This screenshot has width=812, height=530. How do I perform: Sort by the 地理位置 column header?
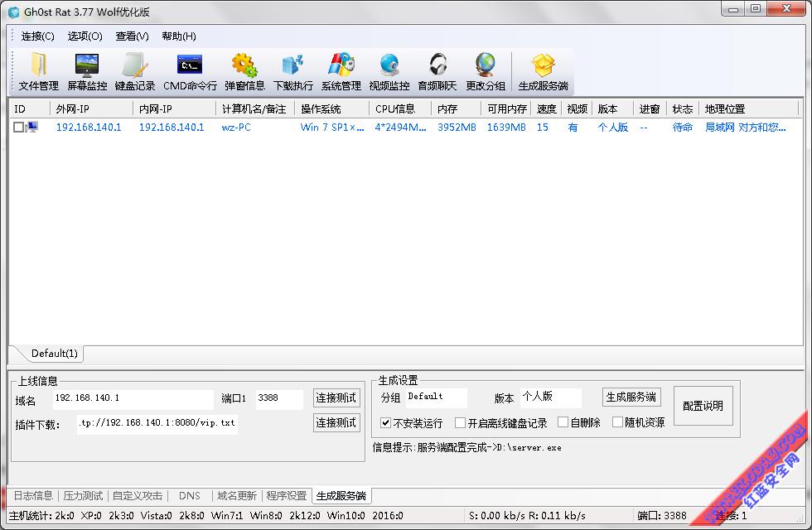tap(749, 108)
